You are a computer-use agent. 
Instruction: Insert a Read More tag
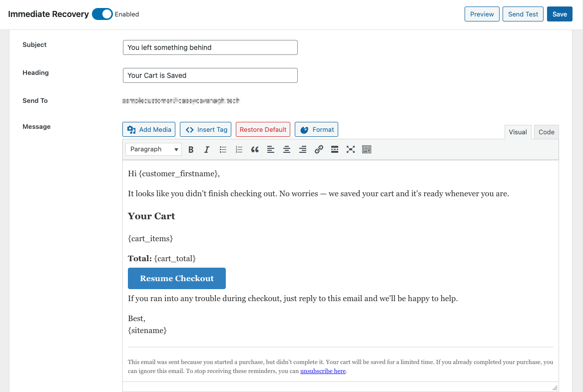click(x=335, y=149)
